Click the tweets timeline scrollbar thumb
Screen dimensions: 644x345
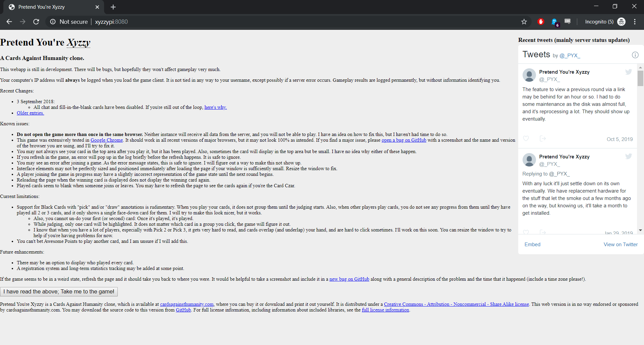[640, 78]
